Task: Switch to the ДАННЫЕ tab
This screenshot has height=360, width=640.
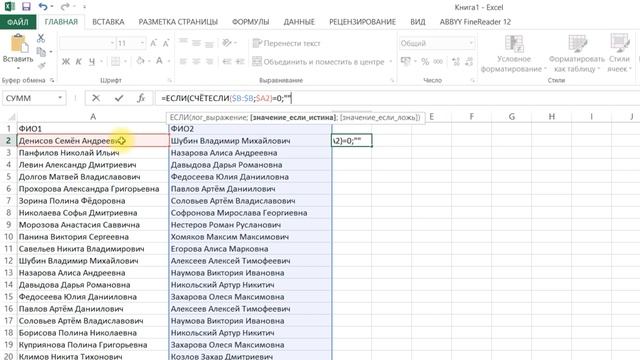Action: (x=299, y=22)
